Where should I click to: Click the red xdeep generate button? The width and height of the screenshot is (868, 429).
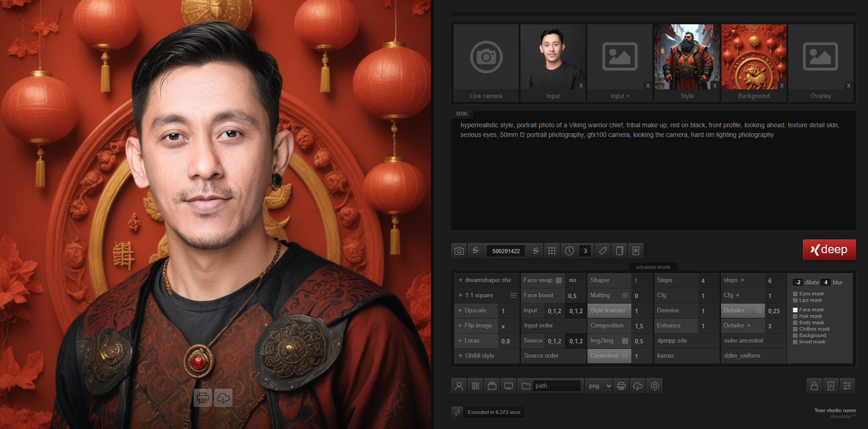[829, 250]
